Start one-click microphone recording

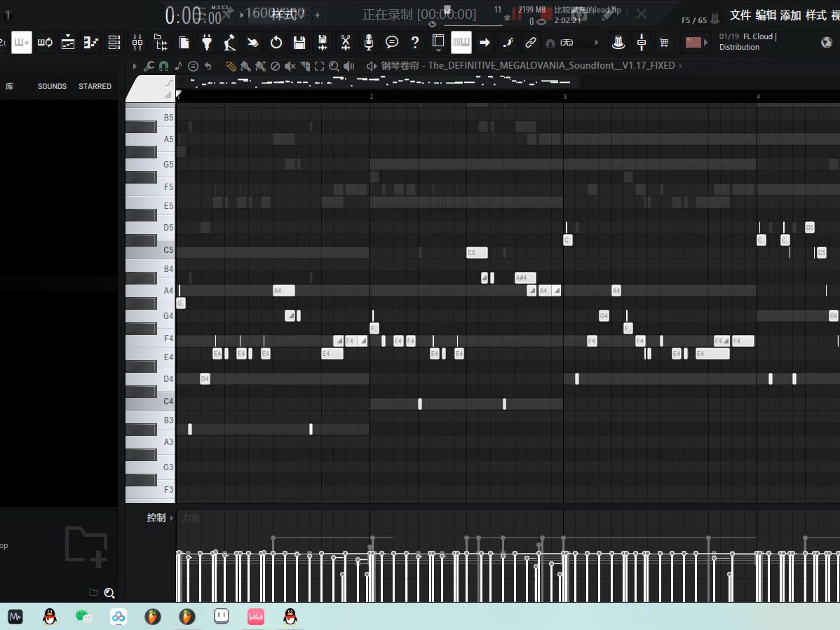pyautogui.click(x=369, y=42)
